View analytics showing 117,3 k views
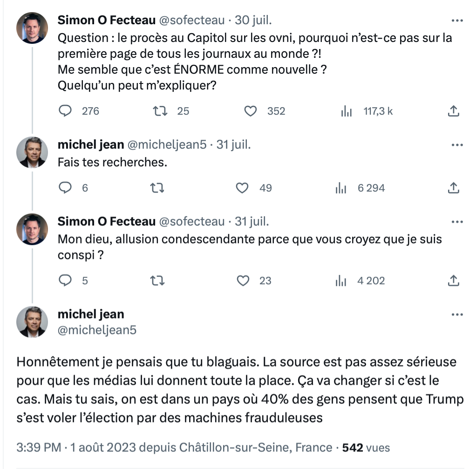The height and width of the screenshot is (469, 476). (347, 111)
